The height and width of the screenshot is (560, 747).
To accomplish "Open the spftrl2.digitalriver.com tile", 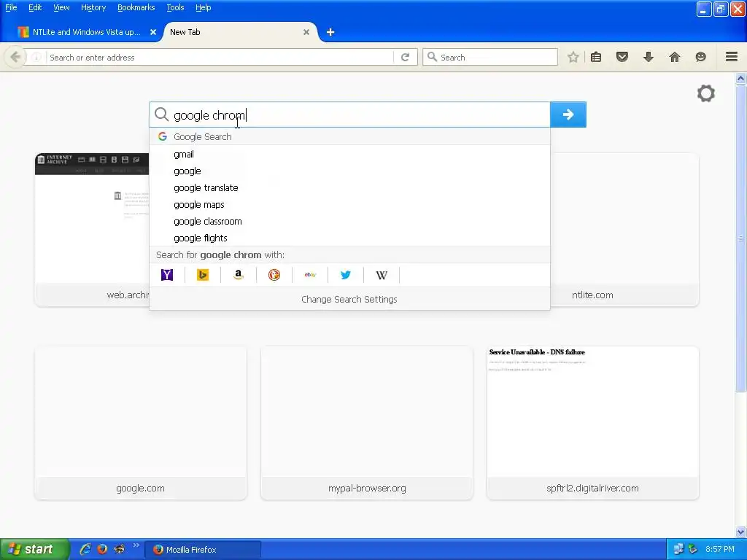I will [x=592, y=423].
